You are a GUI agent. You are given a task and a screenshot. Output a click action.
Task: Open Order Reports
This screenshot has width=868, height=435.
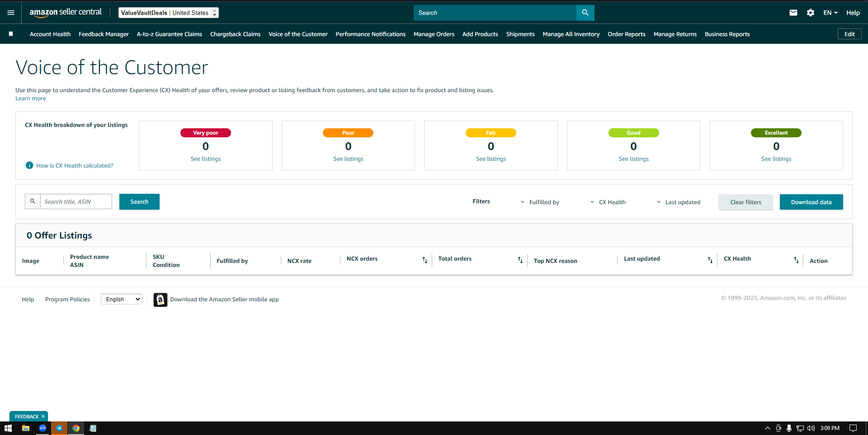click(x=627, y=34)
